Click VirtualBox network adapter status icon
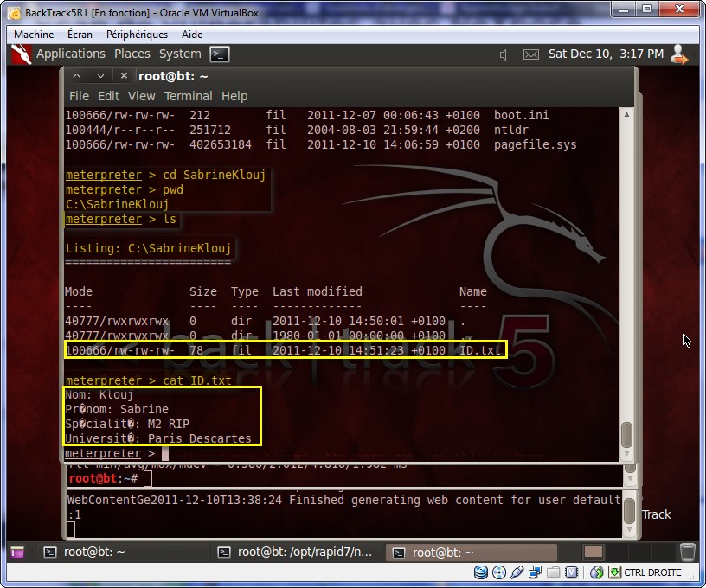This screenshot has width=706, height=588. tap(535, 572)
